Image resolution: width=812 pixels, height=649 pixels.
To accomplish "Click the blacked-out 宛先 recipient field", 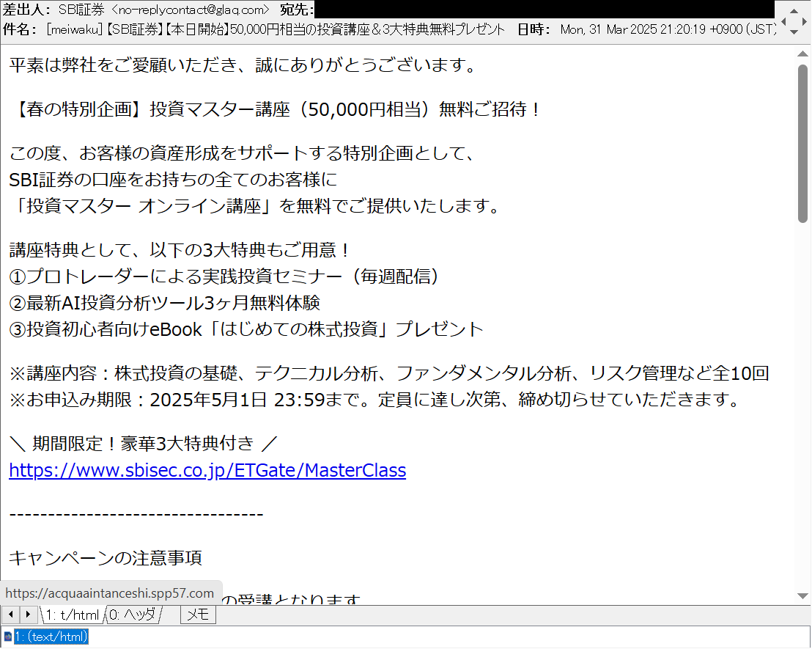I will click(545, 10).
